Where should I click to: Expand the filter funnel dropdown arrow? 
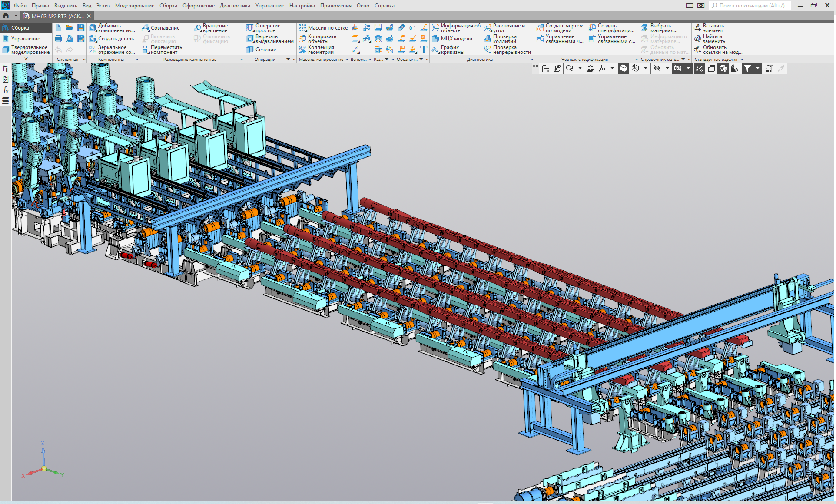758,68
